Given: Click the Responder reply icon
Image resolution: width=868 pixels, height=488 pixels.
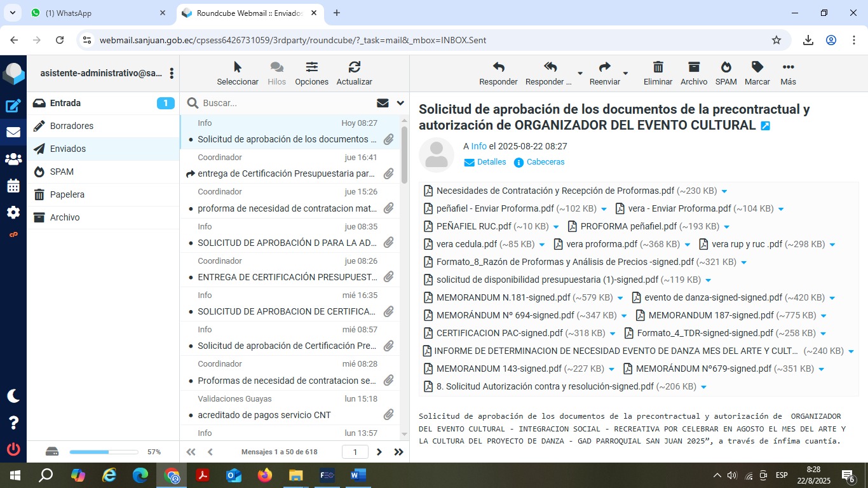Looking at the screenshot, I should tap(498, 68).
